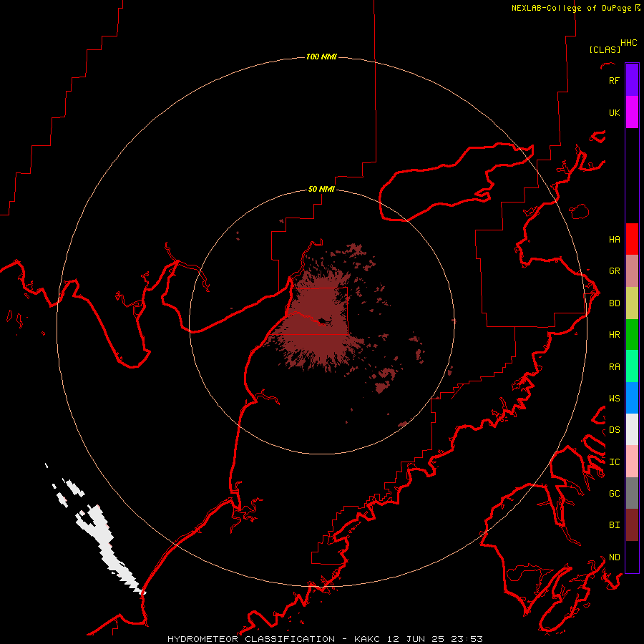The image size is (644, 644).
Task: Click the WS legend label
Action: tap(614, 399)
